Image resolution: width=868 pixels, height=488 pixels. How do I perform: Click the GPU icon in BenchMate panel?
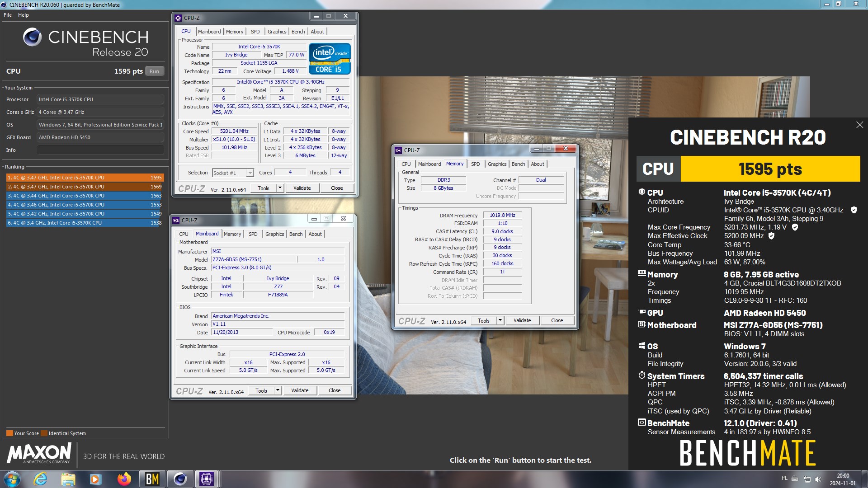pos(642,312)
